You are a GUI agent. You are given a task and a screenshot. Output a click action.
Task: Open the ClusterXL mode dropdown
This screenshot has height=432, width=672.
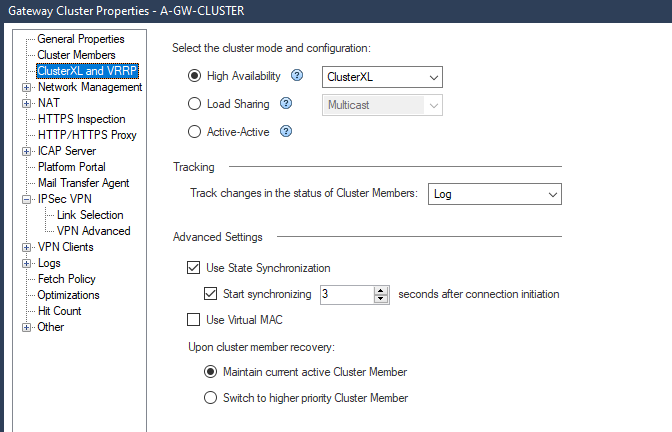tap(383, 77)
